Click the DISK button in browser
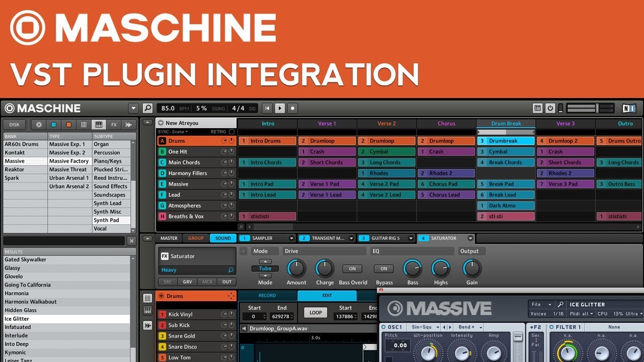Screen dimensions: 644x362 tap(15, 125)
